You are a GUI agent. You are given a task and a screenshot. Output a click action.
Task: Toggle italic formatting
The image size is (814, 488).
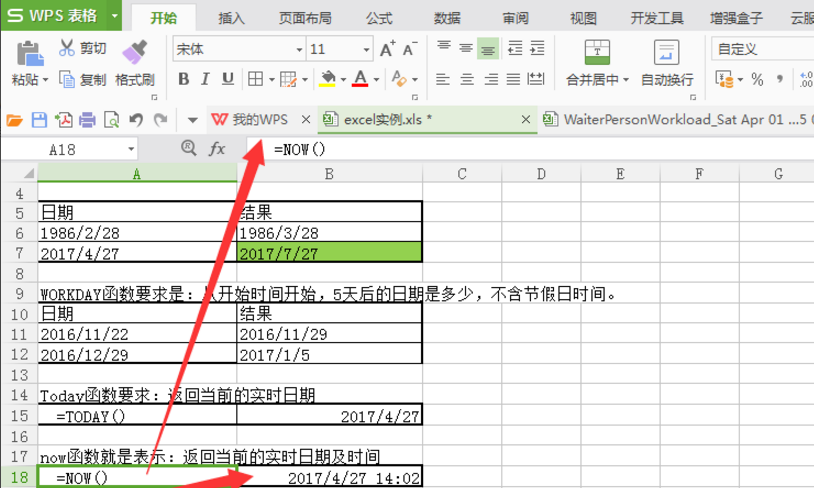(x=205, y=79)
